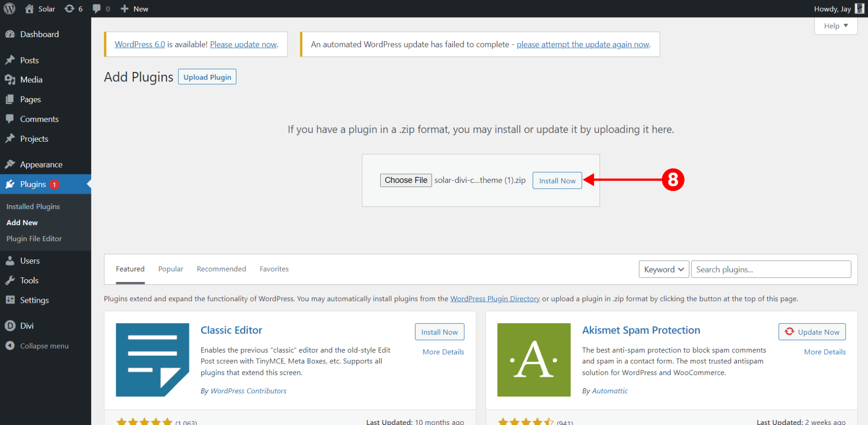The image size is (868, 425).
Task: Click the Classic Editor plugin thumbnail
Action: 152,360
